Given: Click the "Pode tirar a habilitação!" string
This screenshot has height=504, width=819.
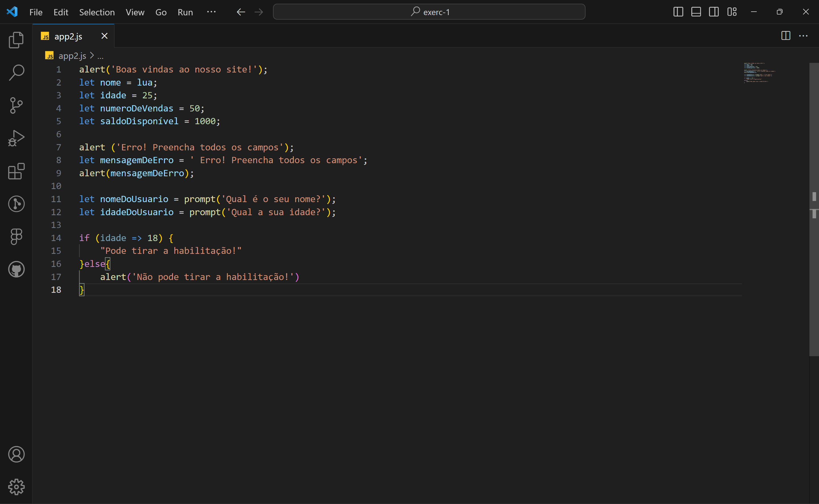Looking at the screenshot, I should (x=171, y=251).
